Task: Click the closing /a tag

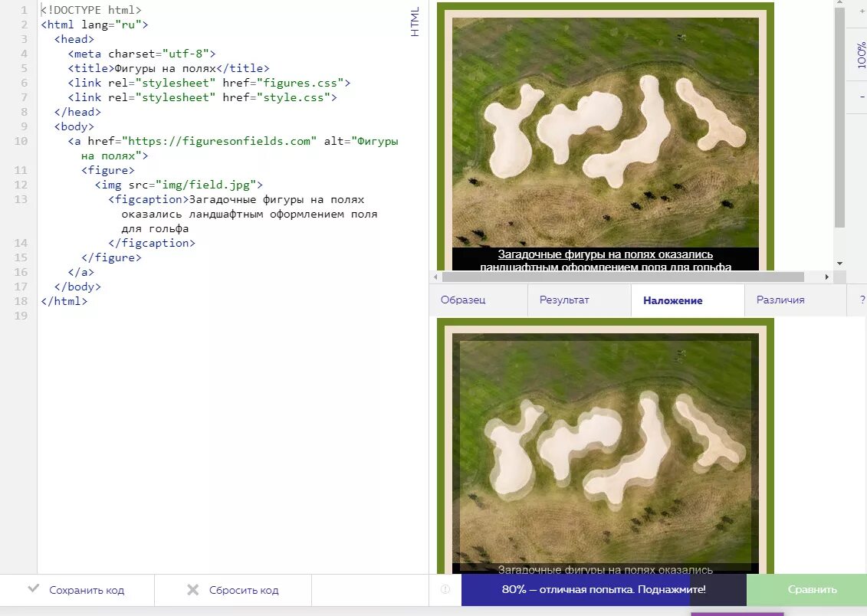Action: (81, 272)
